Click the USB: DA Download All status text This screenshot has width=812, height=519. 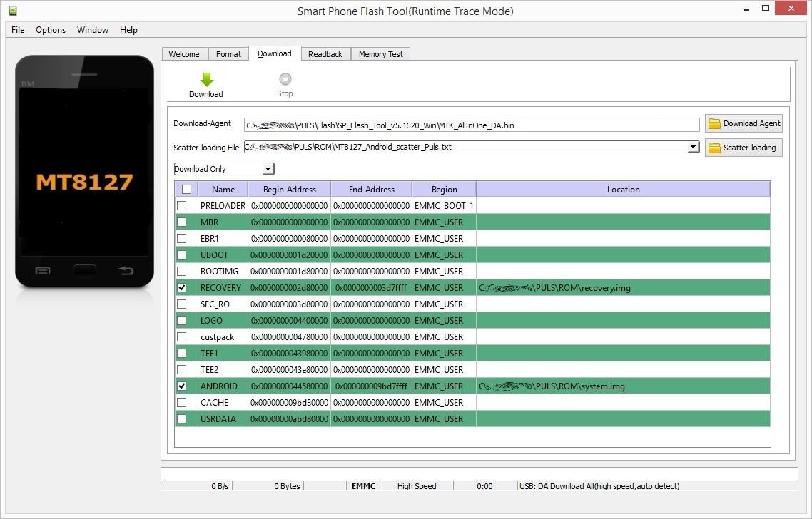pyautogui.click(x=599, y=486)
